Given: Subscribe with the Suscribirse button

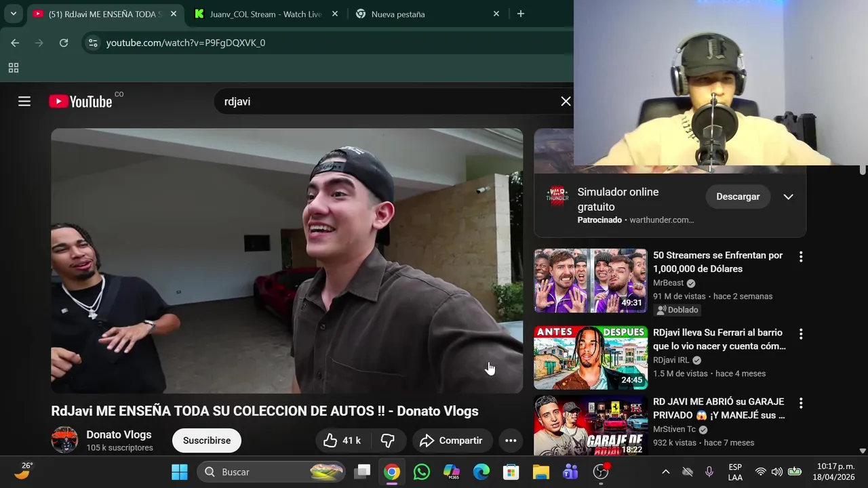Looking at the screenshot, I should tap(207, 441).
